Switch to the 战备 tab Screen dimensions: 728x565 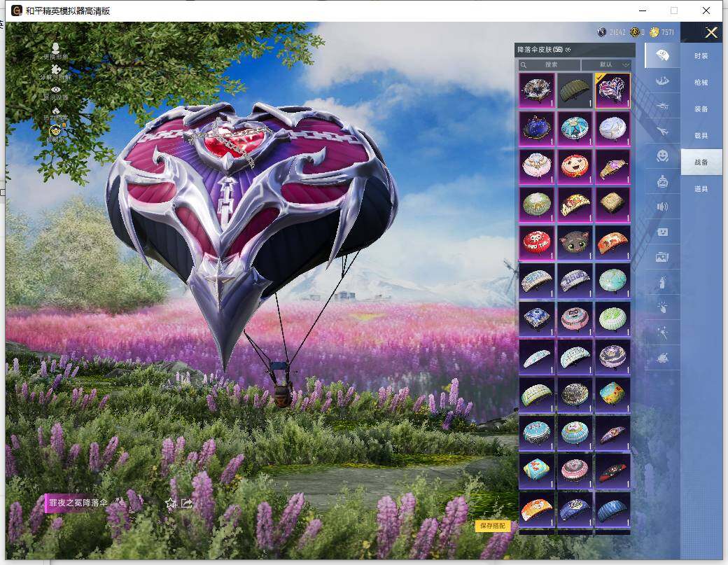coord(701,162)
